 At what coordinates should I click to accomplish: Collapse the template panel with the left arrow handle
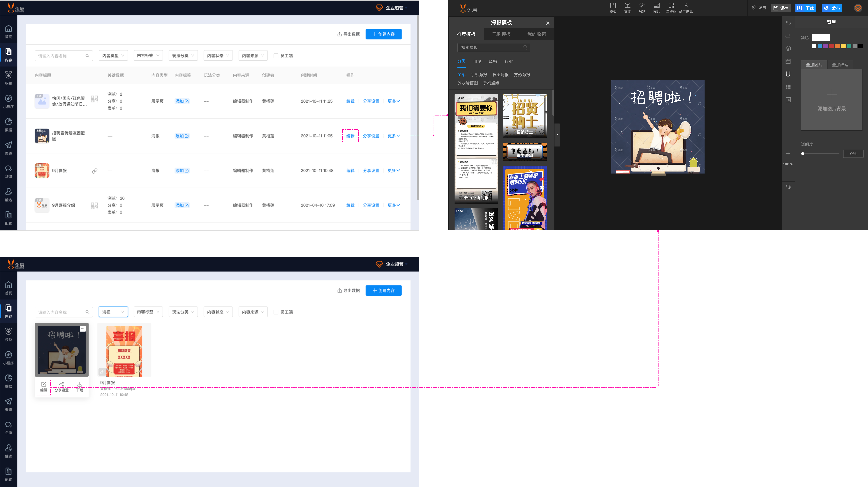pos(557,135)
